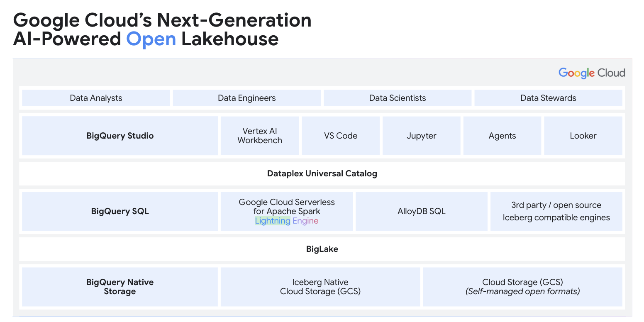Click the Data Engineers label
This screenshot has height=322, width=644.
pos(246,98)
